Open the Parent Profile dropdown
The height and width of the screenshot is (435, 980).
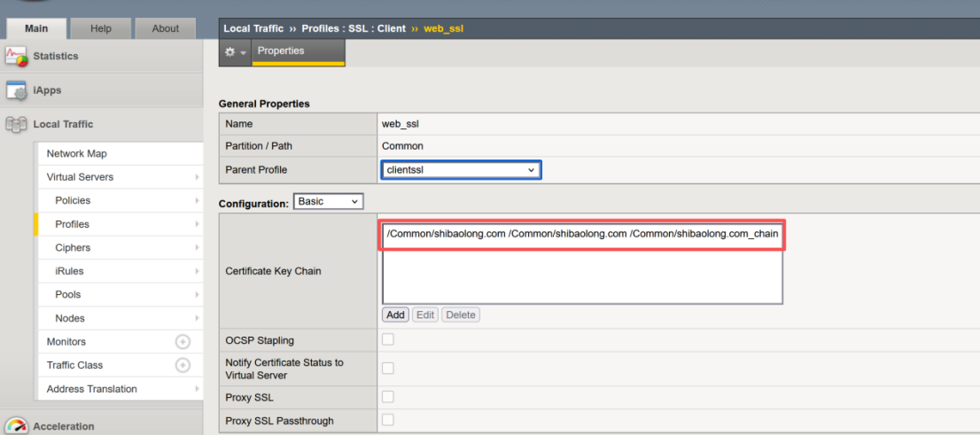pos(461,169)
